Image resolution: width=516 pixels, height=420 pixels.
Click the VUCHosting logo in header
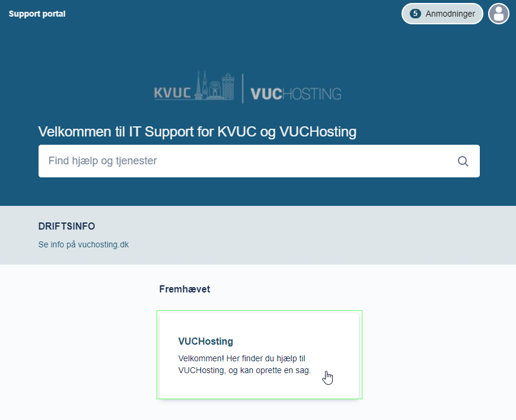(x=296, y=94)
